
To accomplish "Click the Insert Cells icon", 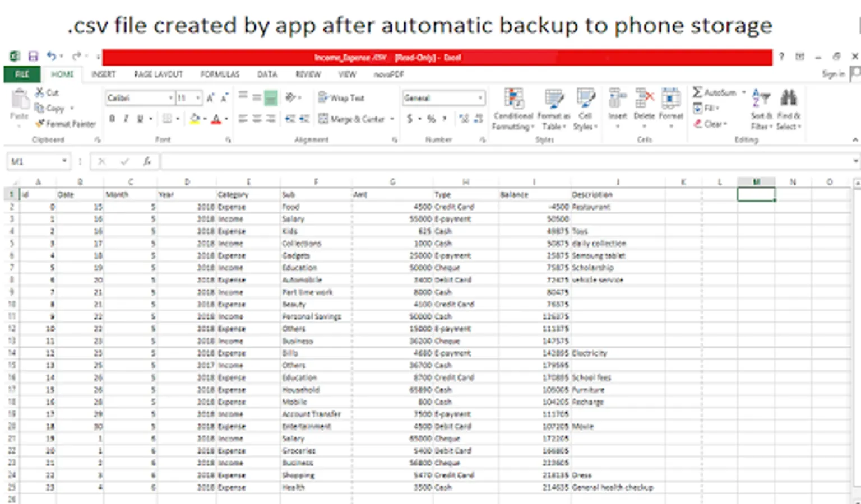I will pos(617,104).
